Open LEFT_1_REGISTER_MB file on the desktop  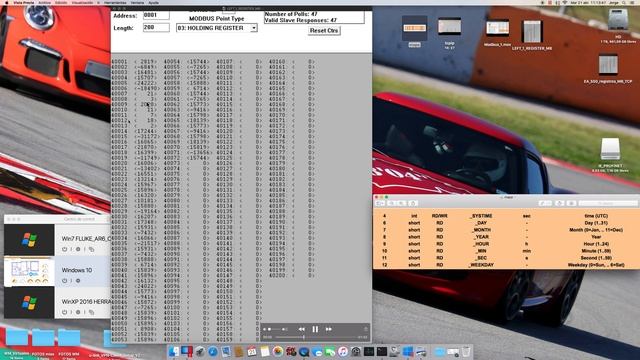[532, 31]
